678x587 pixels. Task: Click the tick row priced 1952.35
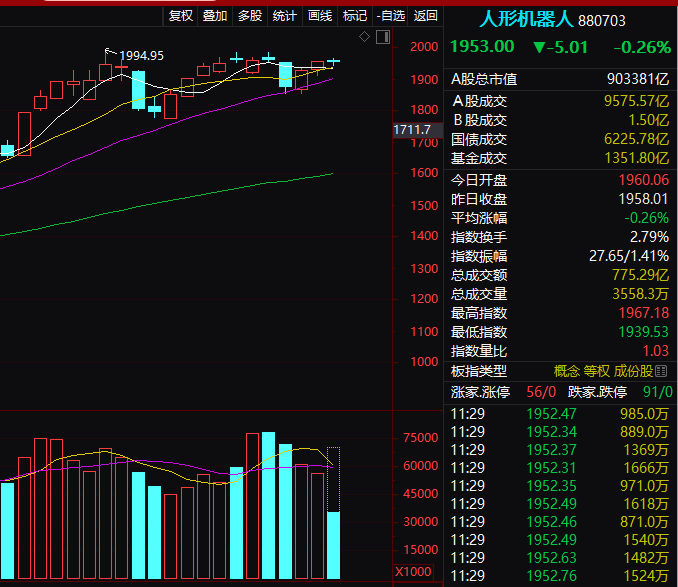click(560, 486)
